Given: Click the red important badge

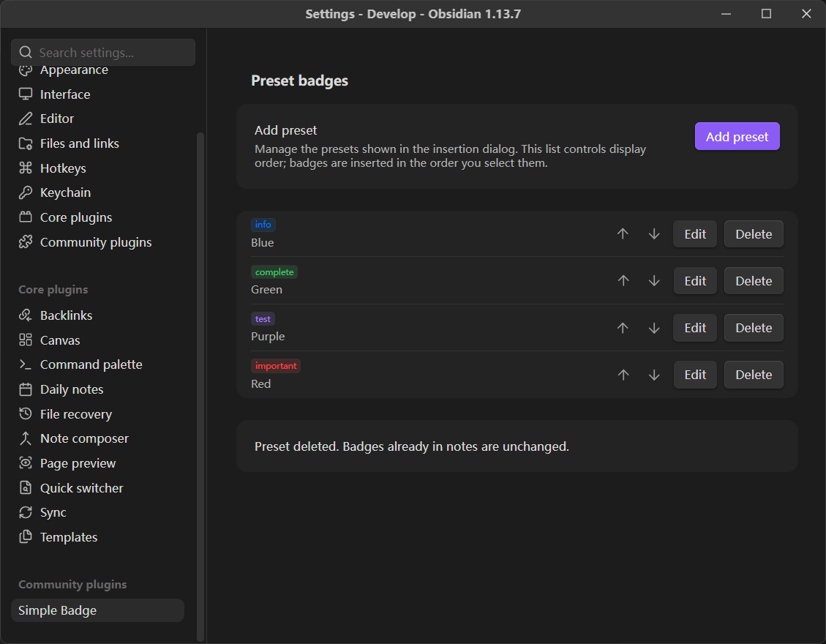Looking at the screenshot, I should coord(276,366).
